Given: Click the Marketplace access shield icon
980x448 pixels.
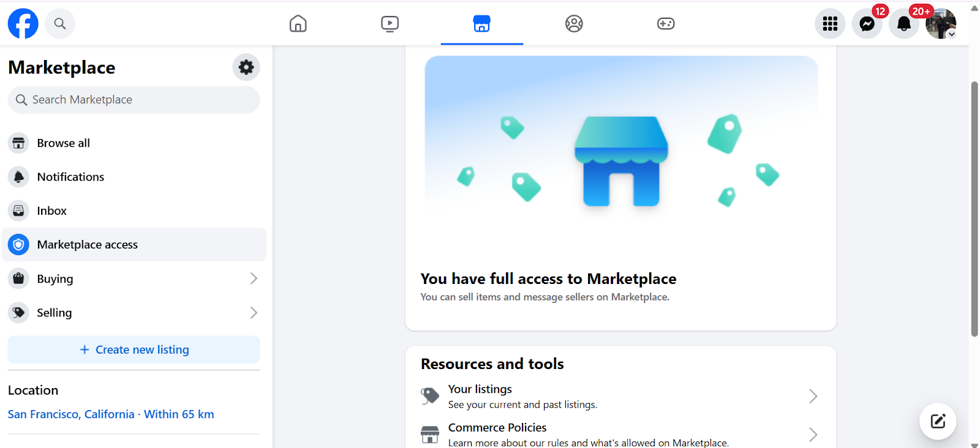Looking at the screenshot, I should [19, 245].
